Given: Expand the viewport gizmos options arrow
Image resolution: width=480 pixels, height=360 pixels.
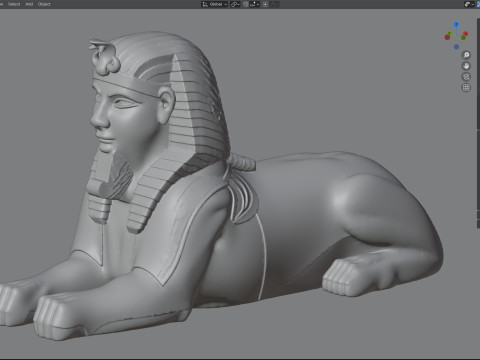Looking at the screenshot, I should pyautogui.click(x=473, y=4).
